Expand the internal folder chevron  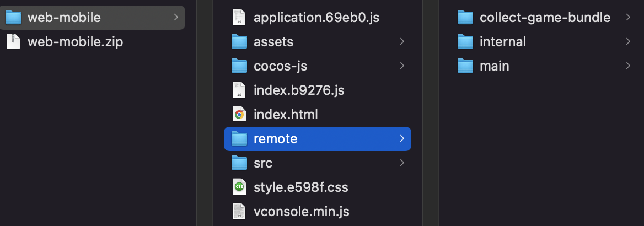628,42
